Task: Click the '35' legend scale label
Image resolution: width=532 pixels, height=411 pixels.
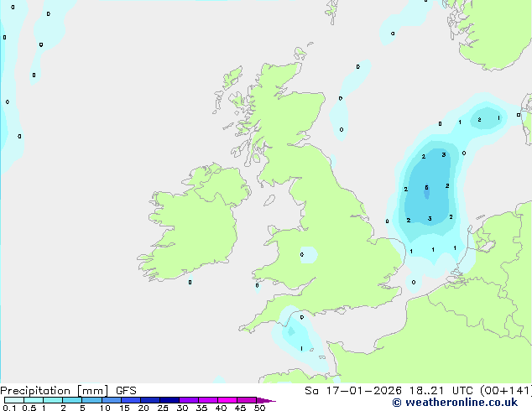Action: [201, 408]
